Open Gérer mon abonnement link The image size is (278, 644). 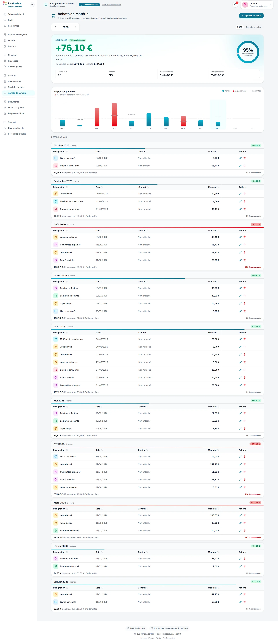click(111, 4)
